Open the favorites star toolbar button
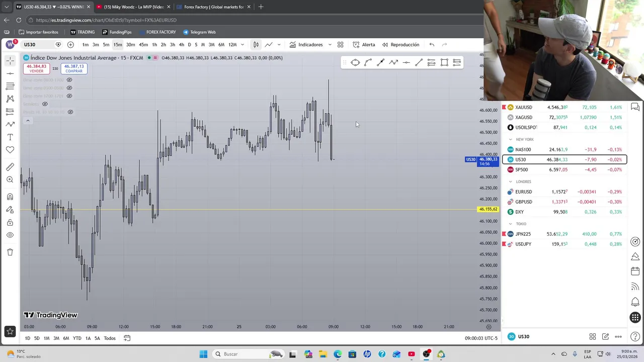 point(10,331)
